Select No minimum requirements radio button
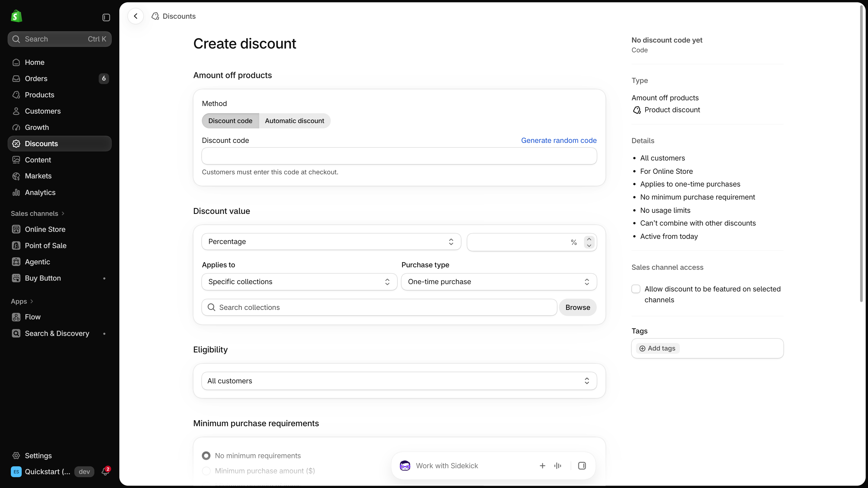 tap(206, 455)
